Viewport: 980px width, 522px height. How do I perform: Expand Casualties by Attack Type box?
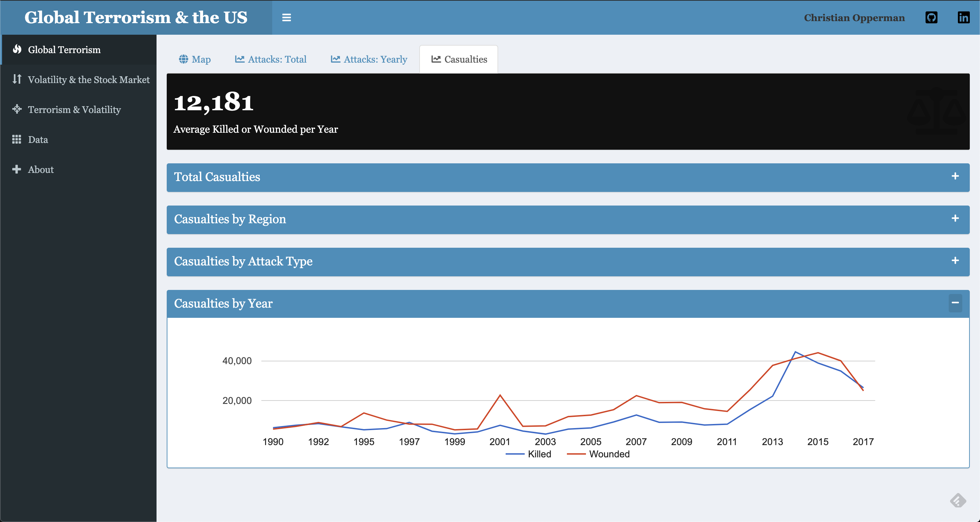tap(955, 261)
